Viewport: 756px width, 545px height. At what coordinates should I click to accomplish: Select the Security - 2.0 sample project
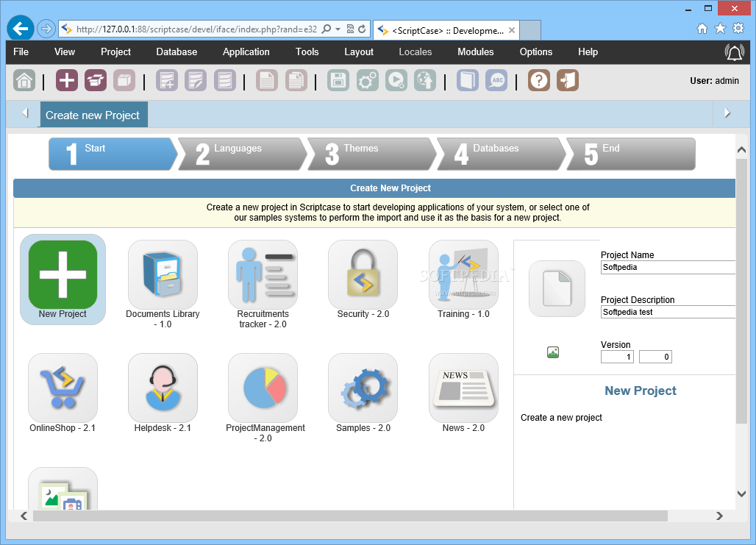pyautogui.click(x=363, y=275)
